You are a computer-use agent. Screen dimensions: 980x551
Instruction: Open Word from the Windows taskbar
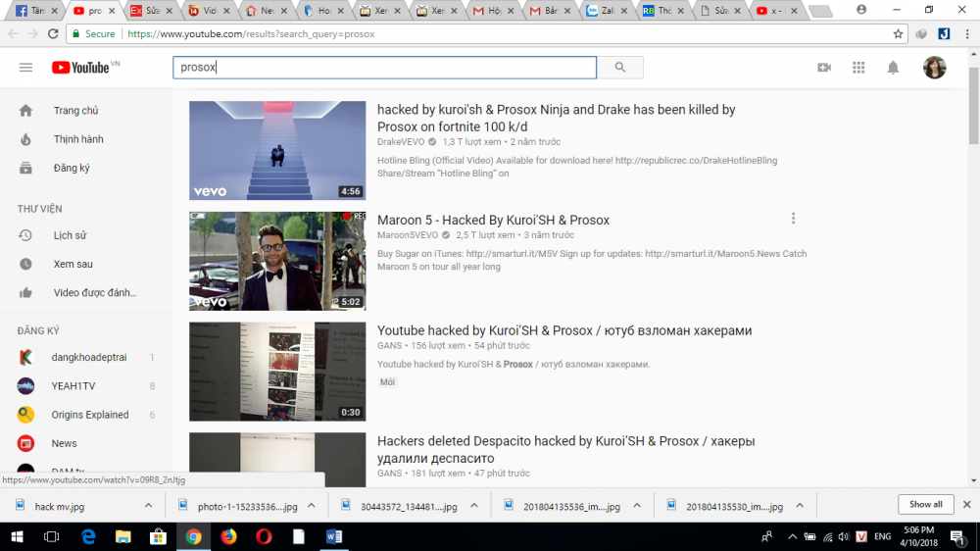(333, 536)
